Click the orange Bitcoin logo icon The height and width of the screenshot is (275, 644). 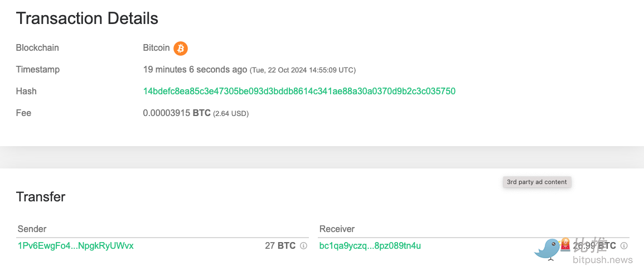[181, 49]
